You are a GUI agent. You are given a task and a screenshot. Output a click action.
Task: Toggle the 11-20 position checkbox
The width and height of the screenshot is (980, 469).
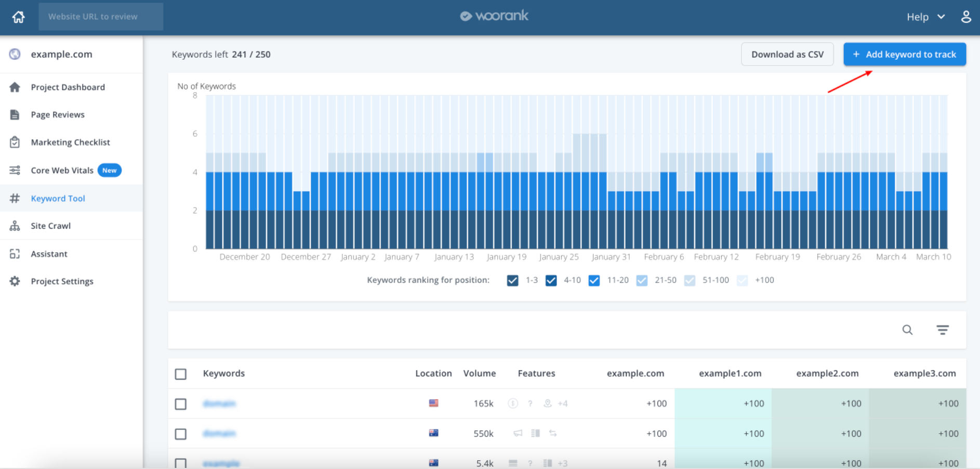pos(594,280)
